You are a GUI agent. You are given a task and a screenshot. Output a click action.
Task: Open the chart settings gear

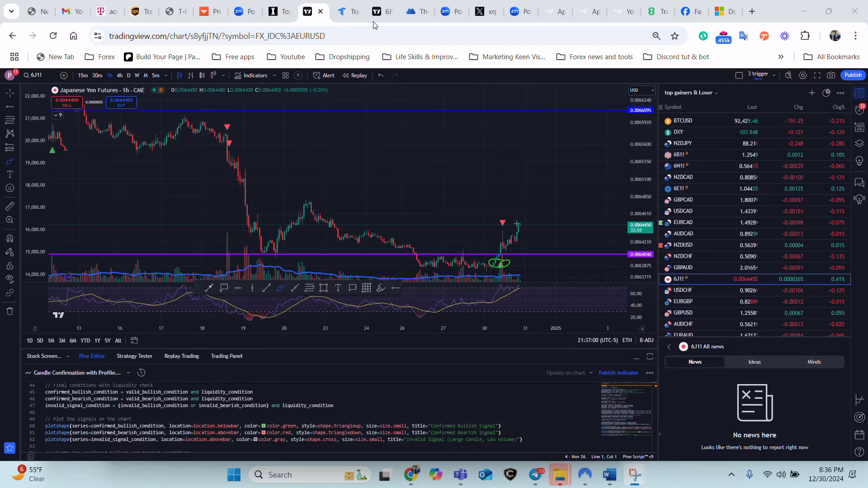click(x=803, y=75)
